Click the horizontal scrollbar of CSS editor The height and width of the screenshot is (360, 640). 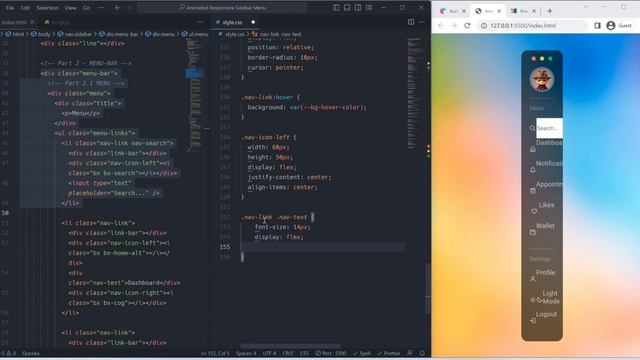tap(291, 346)
